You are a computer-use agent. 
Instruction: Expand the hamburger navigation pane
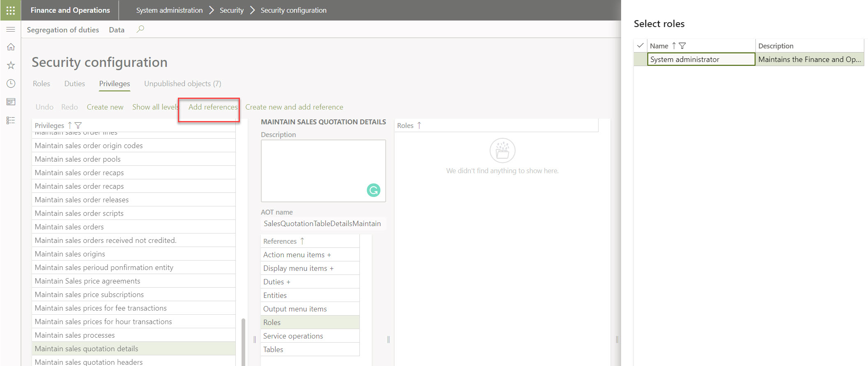(x=11, y=30)
